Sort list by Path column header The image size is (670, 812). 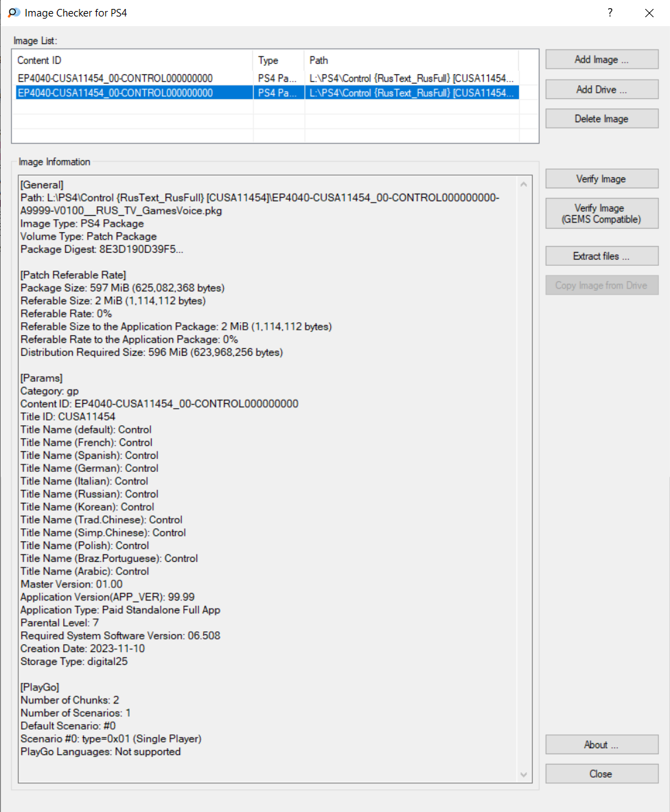pos(412,60)
